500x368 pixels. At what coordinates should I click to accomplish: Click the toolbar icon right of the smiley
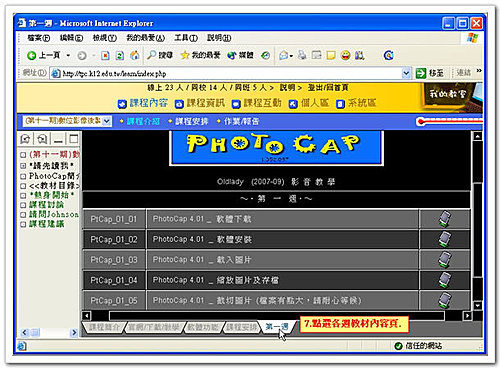(360, 55)
